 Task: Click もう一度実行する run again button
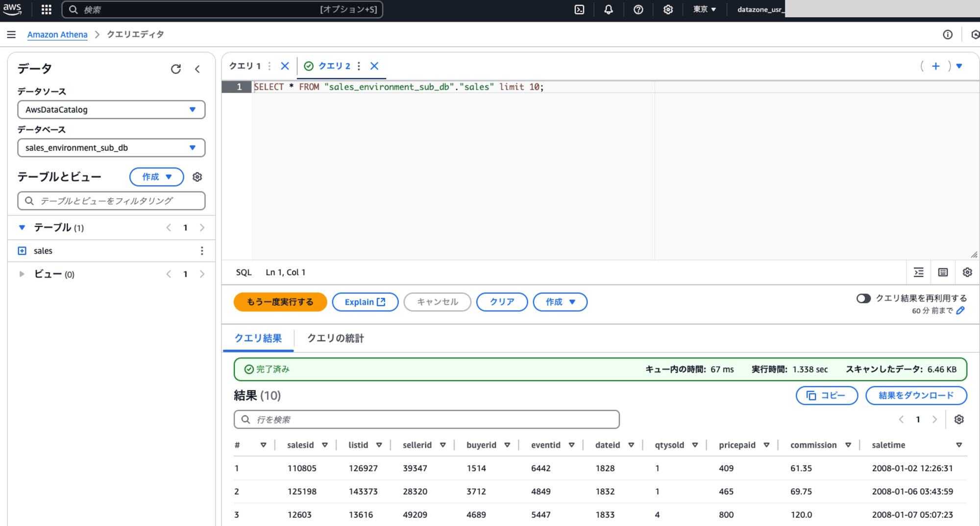click(x=280, y=302)
